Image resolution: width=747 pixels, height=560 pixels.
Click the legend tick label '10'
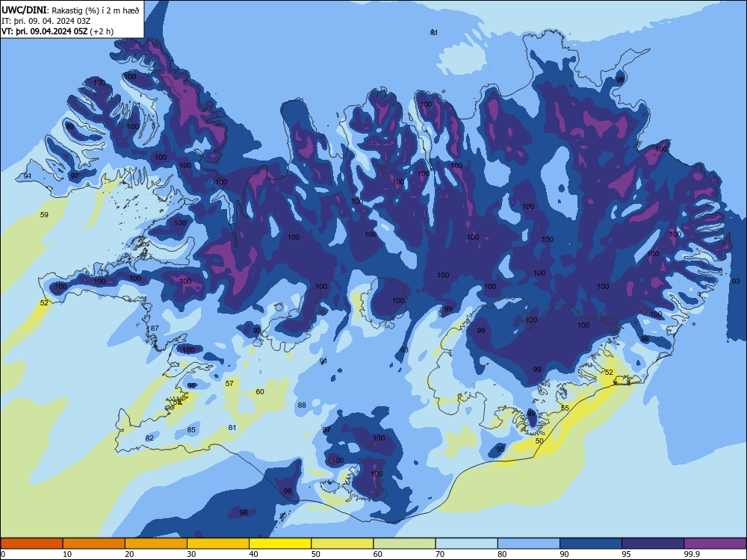coord(67,554)
